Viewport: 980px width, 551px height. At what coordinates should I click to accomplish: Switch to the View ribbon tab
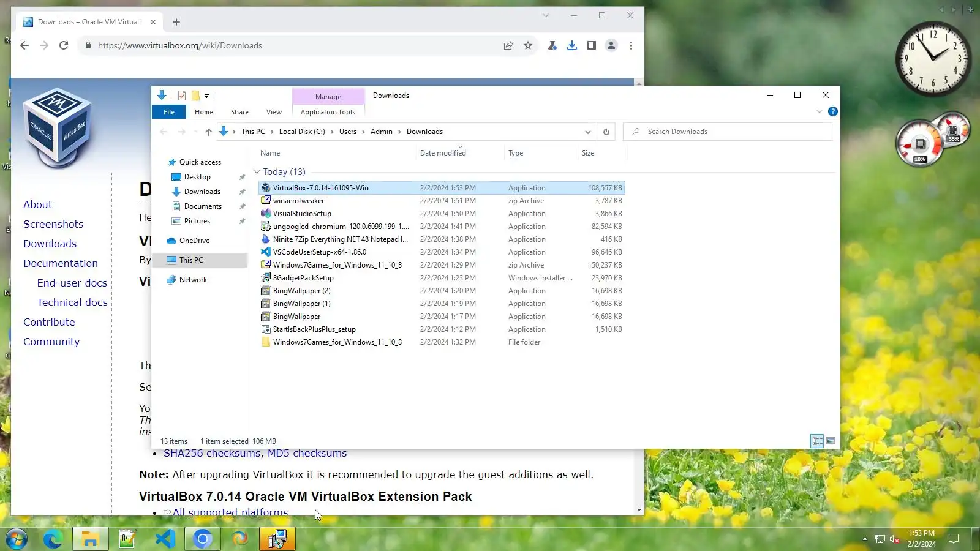click(x=274, y=112)
